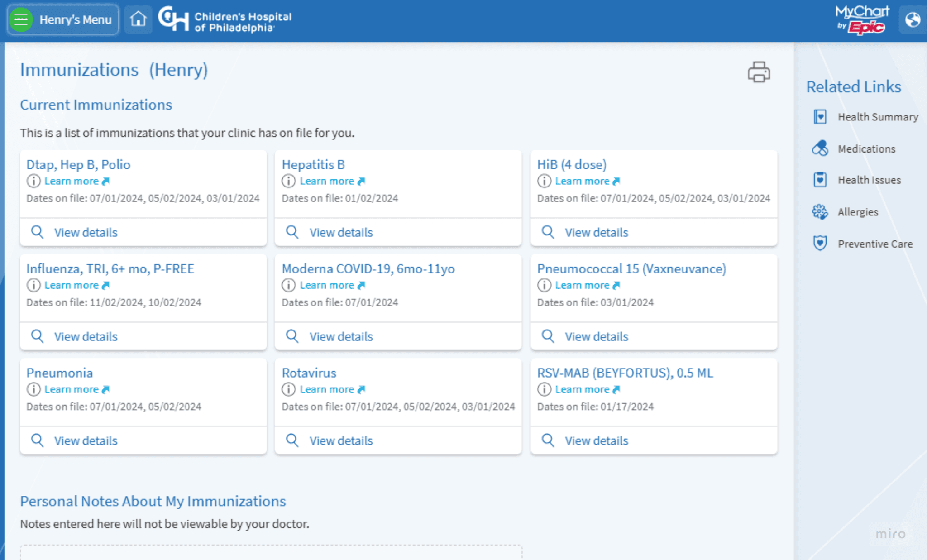View details for Pneumococcal 15 Vaxneuvance

(x=596, y=336)
